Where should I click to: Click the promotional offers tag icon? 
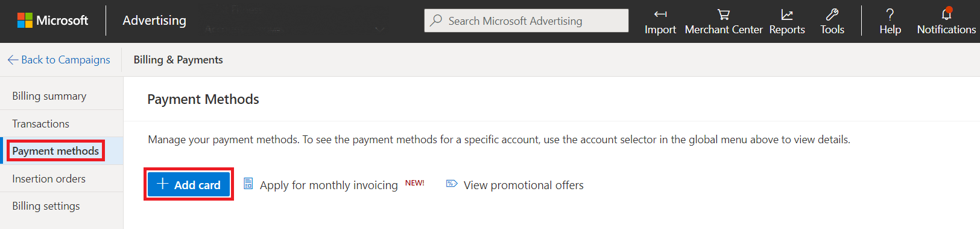pos(452,184)
